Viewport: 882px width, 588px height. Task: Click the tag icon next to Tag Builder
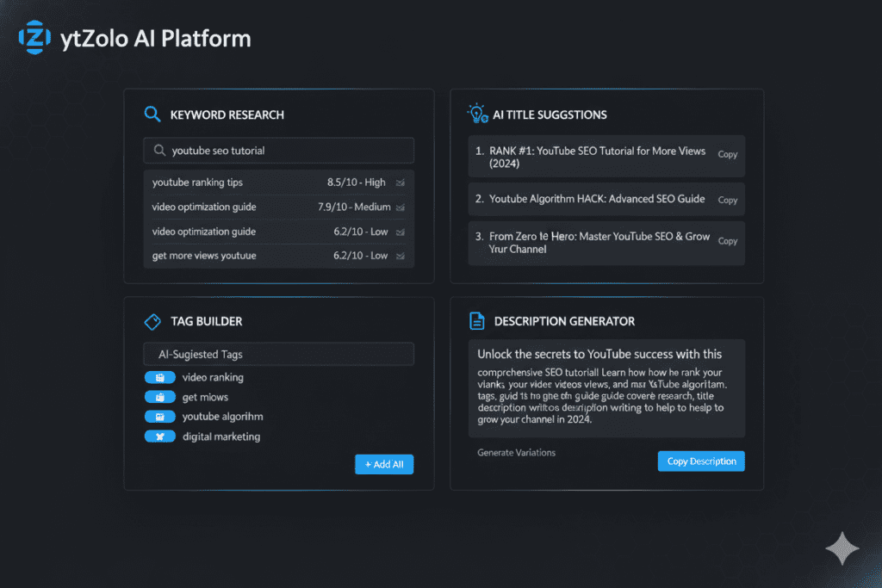152,321
